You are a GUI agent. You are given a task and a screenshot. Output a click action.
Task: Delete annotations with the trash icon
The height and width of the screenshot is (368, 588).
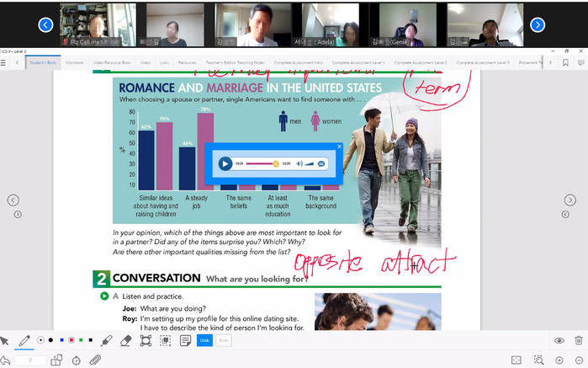coord(578,340)
